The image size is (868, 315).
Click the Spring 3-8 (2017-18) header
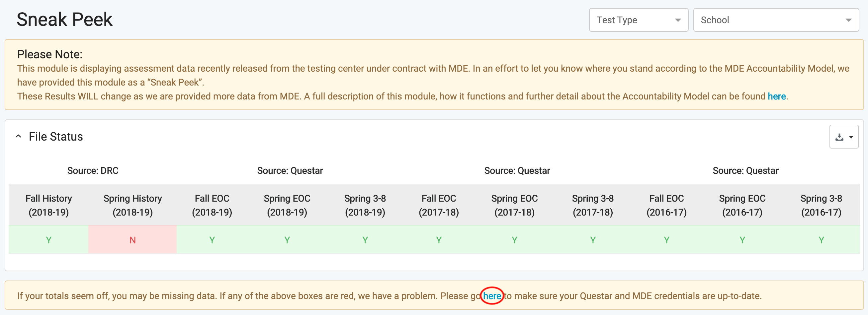pos(593,205)
